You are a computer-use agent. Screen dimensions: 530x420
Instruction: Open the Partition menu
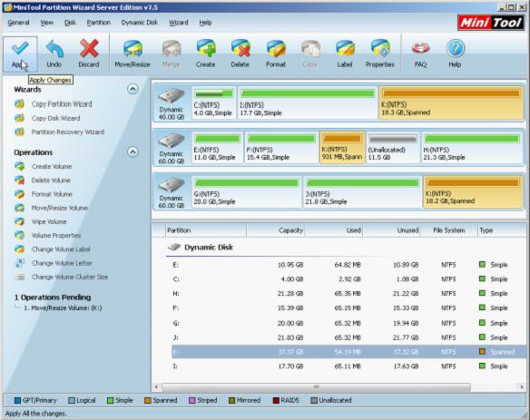[98, 23]
